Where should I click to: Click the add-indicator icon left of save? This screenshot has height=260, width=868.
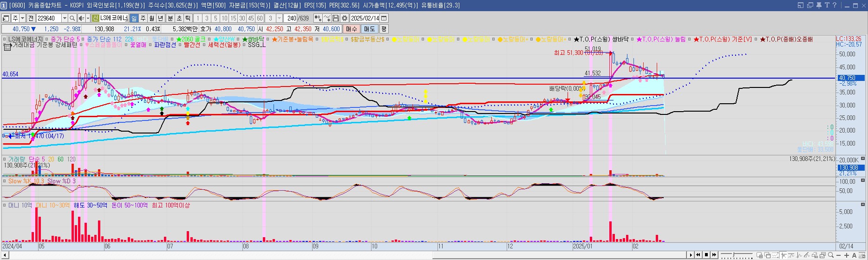point(317,18)
